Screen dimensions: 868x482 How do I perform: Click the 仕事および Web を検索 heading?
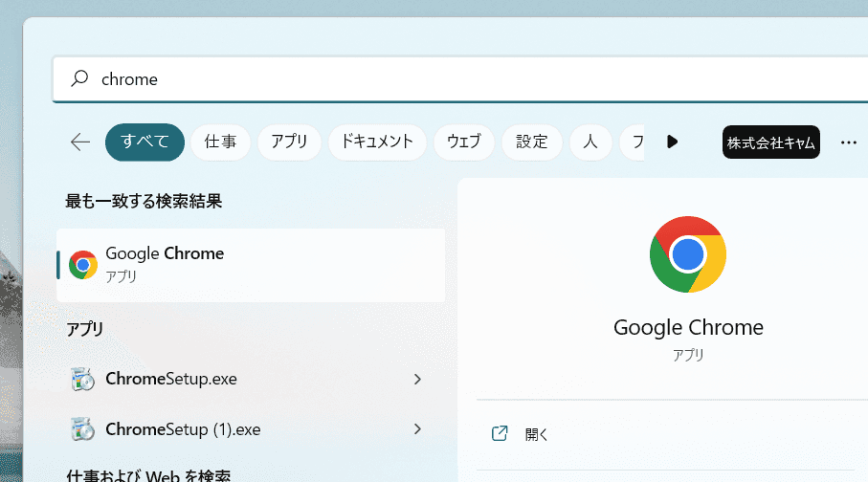(148, 476)
